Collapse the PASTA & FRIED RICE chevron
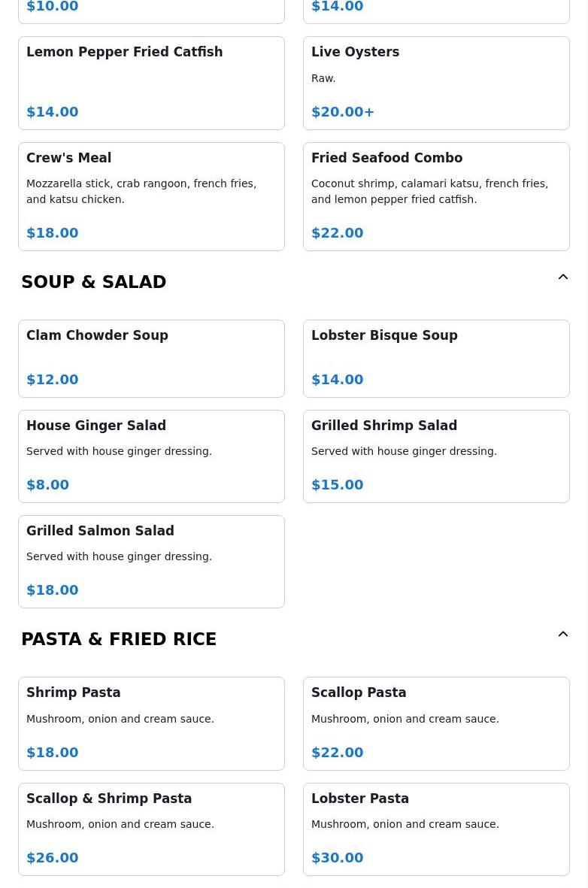 click(562, 635)
